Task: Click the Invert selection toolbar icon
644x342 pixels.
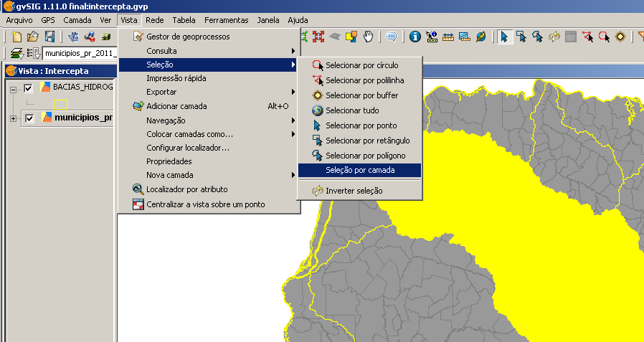Action: 554,37
